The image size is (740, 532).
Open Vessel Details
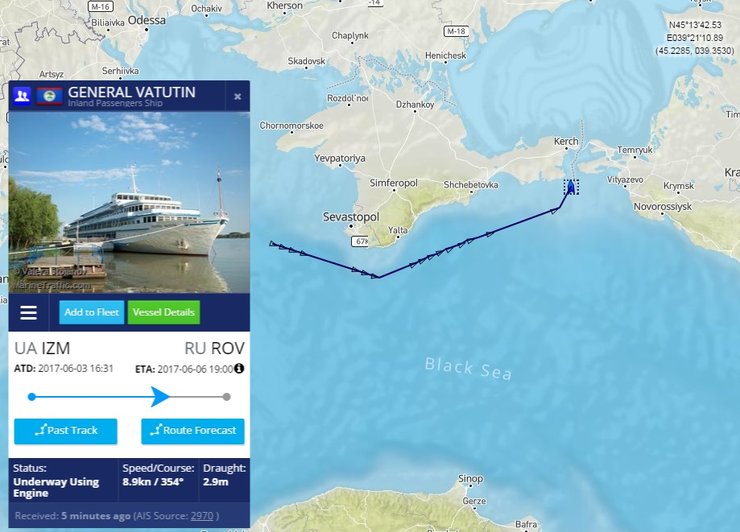coord(164,312)
